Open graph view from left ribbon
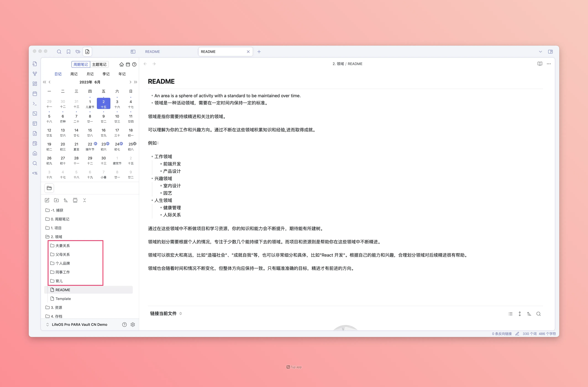 click(x=35, y=74)
